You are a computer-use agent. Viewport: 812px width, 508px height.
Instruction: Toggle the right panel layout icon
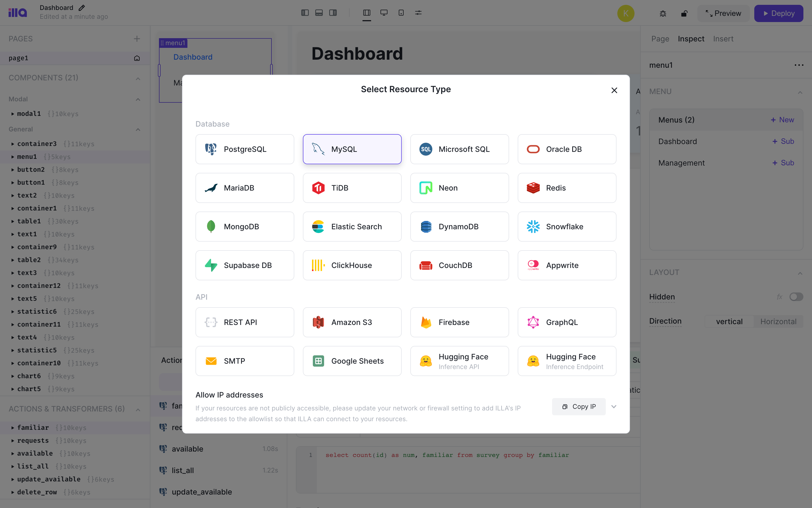point(333,13)
